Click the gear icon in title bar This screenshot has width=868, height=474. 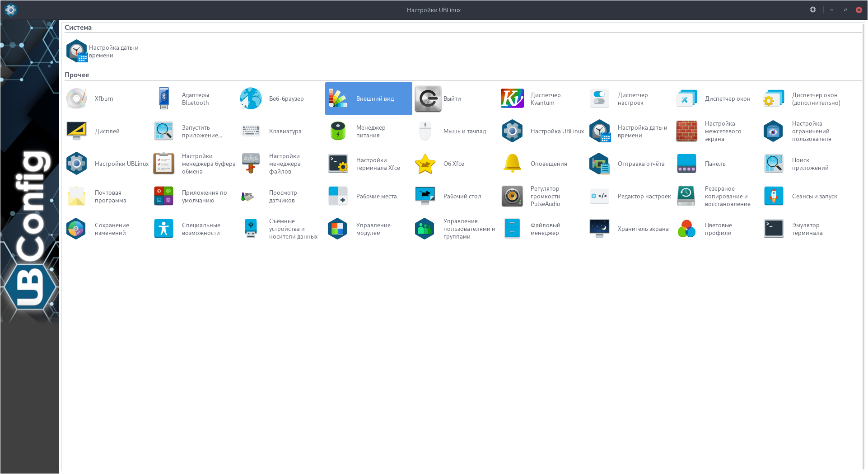click(813, 9)
